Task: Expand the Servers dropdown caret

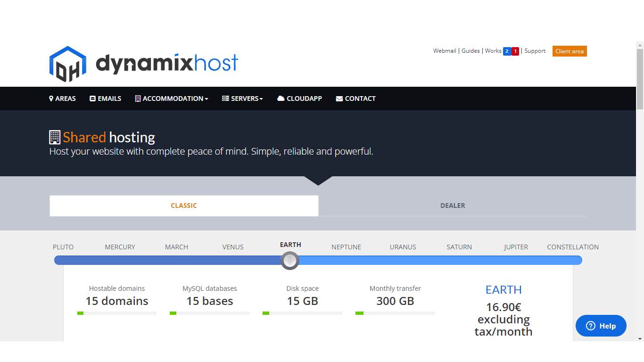Action: (x=261, y=99)
